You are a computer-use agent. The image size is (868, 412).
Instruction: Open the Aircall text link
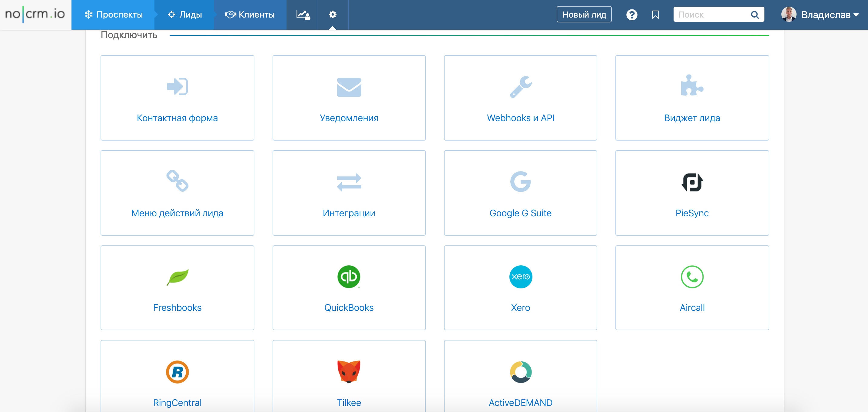pyautogui.click(x=692, y=307)
